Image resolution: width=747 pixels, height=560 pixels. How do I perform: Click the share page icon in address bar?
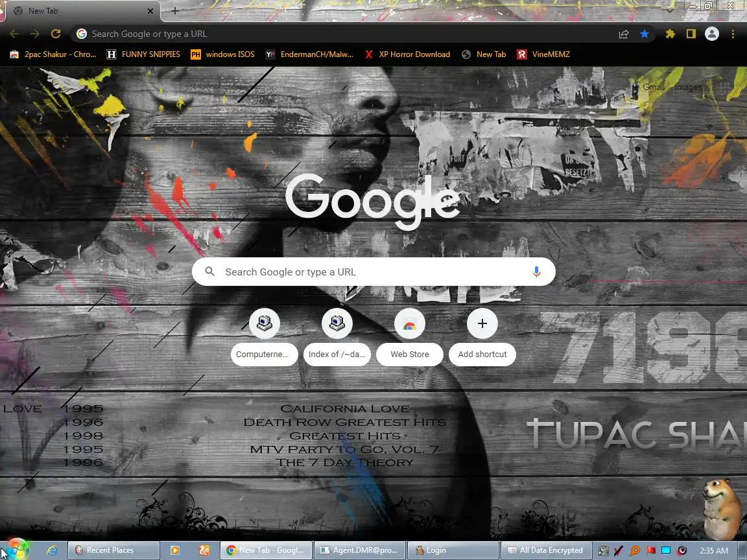(x=624, y=34)
